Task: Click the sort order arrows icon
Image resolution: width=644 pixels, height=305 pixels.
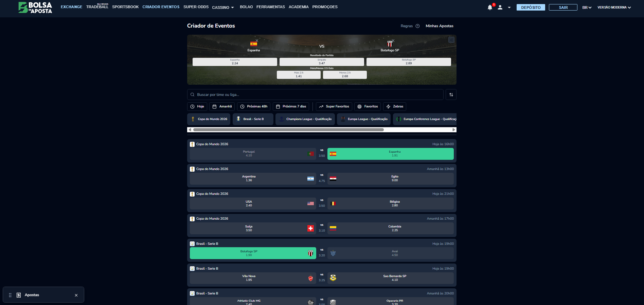Action: [451, 95]
